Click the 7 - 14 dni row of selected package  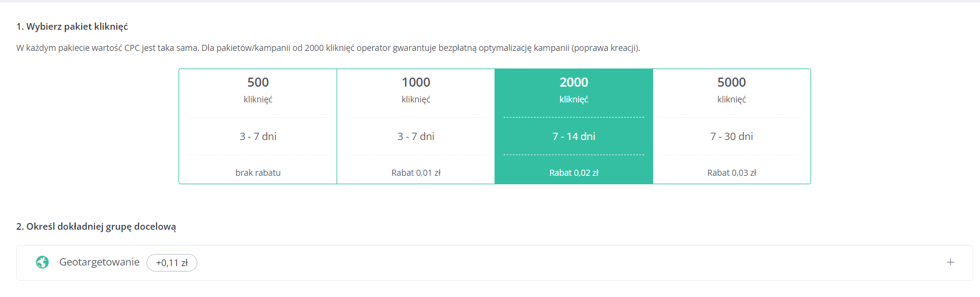[574, 136]
